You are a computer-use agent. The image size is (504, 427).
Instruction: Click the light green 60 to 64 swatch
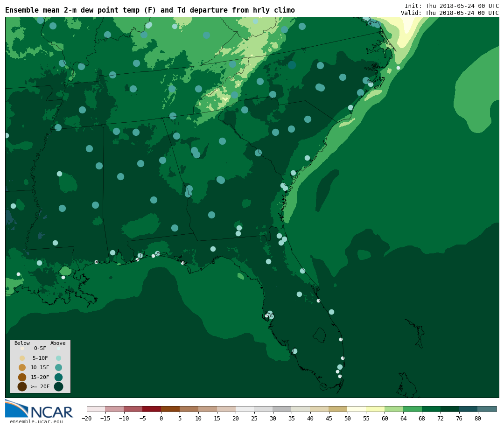pyautogui.click(x=394, y=409)
